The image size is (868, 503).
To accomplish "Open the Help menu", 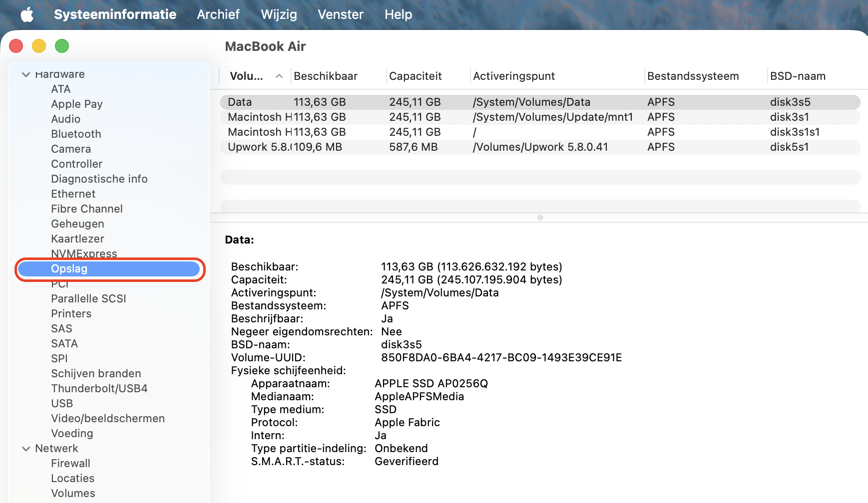I will tap(398, 14).
